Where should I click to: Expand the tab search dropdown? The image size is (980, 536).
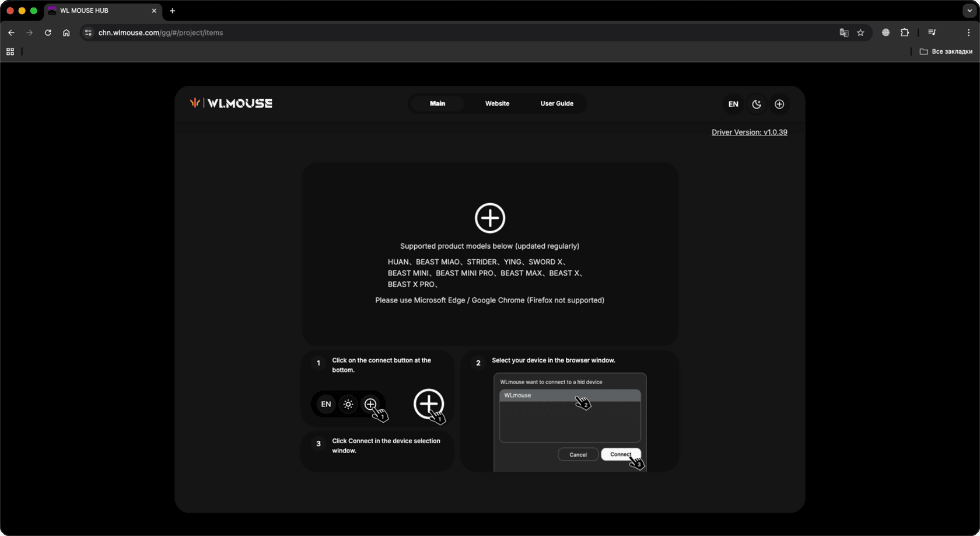tap(970, 11)
